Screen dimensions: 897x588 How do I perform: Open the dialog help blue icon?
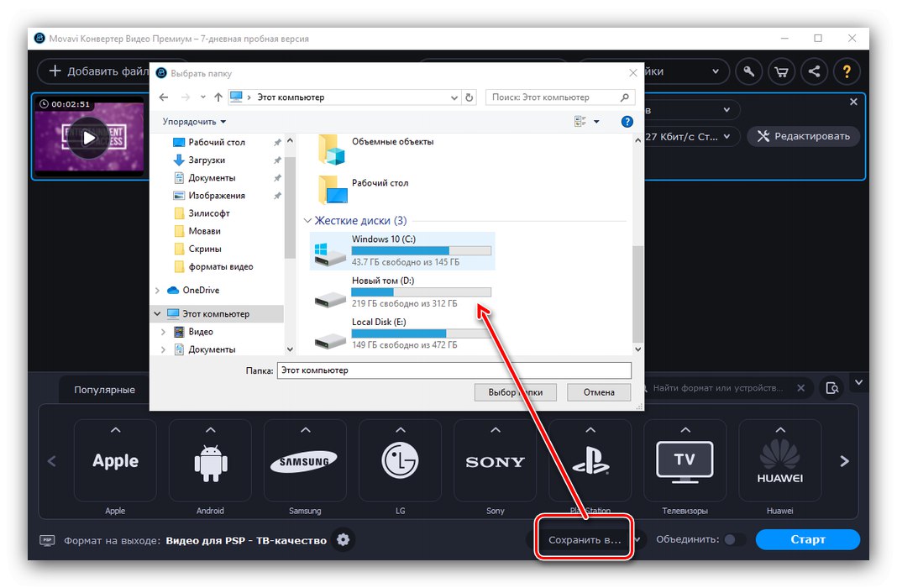[x=627, y=121]
